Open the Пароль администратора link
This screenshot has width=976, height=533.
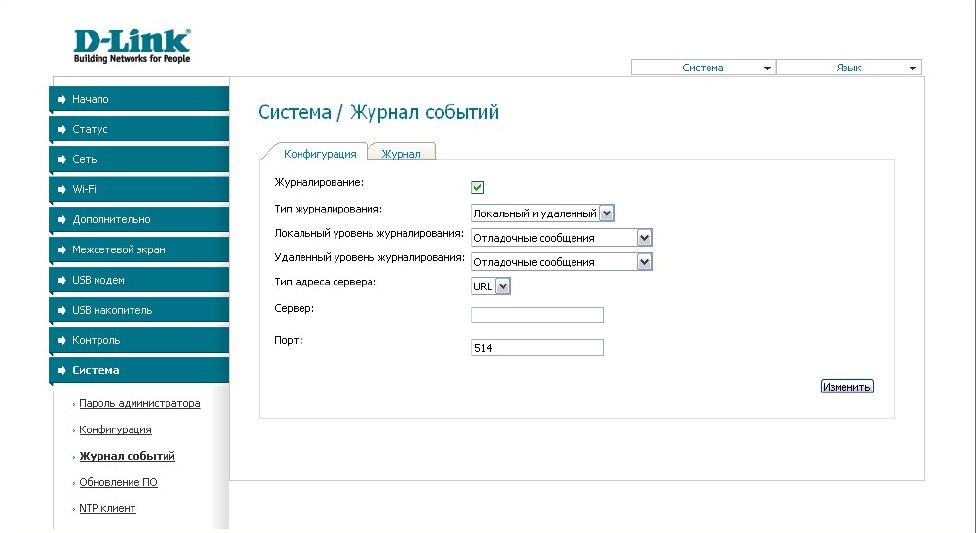139,403
